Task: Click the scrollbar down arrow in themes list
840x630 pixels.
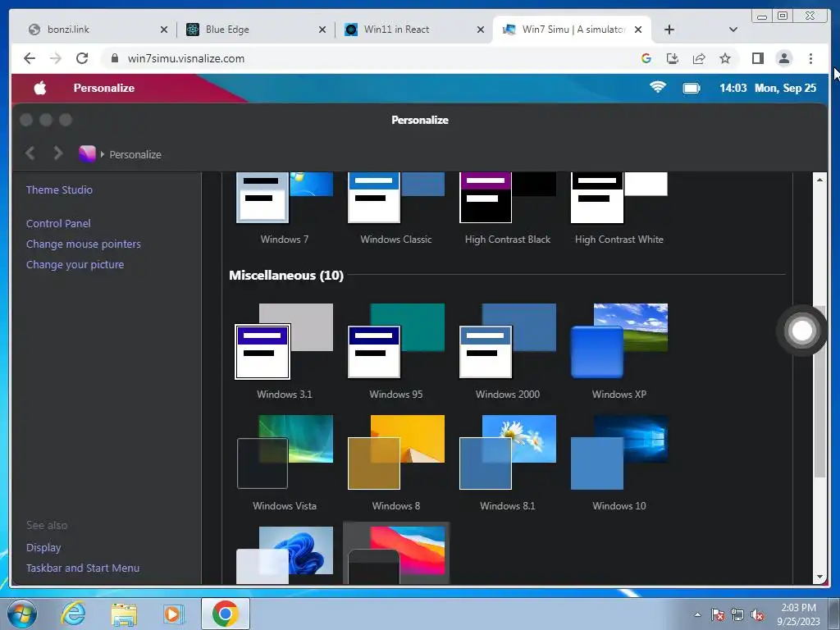Action: tap(819, 577)
